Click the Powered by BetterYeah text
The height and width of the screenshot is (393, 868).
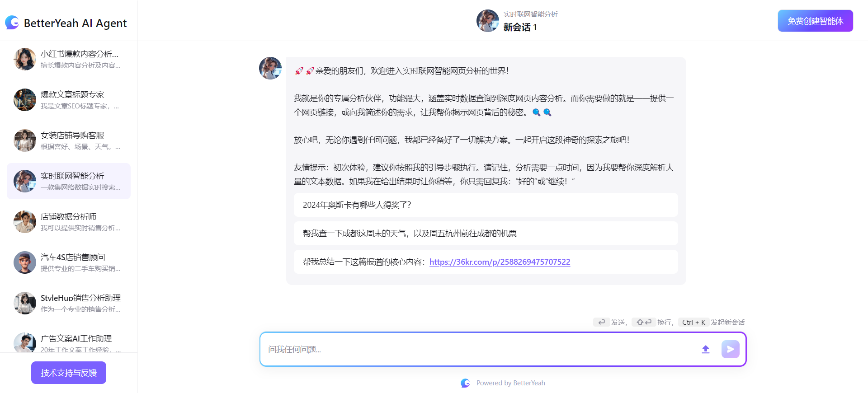pos(510,383)
